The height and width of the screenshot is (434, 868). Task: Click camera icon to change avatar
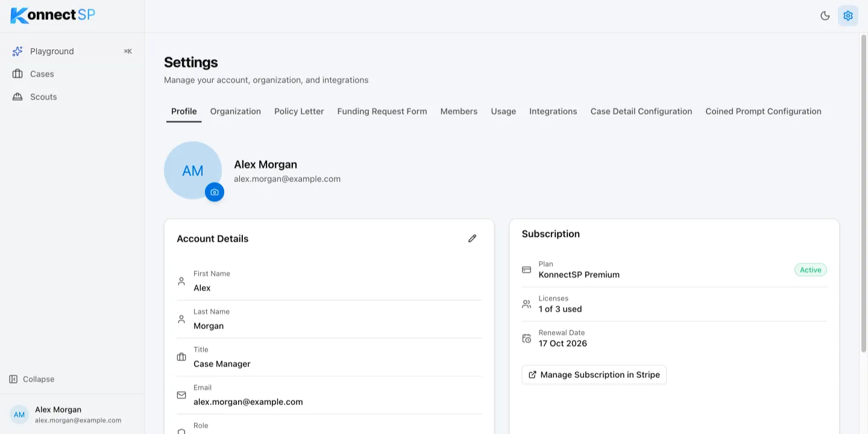[x=215, y=192]
